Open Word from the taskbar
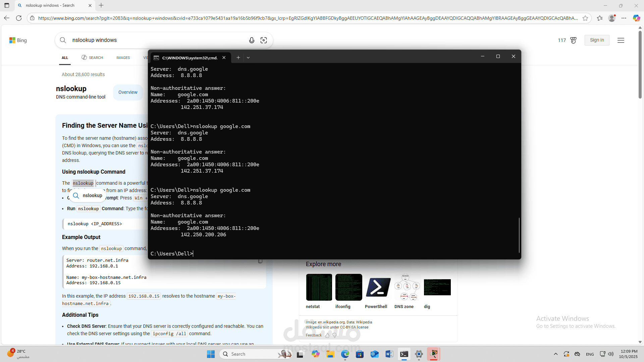 (x=389, y=354)
